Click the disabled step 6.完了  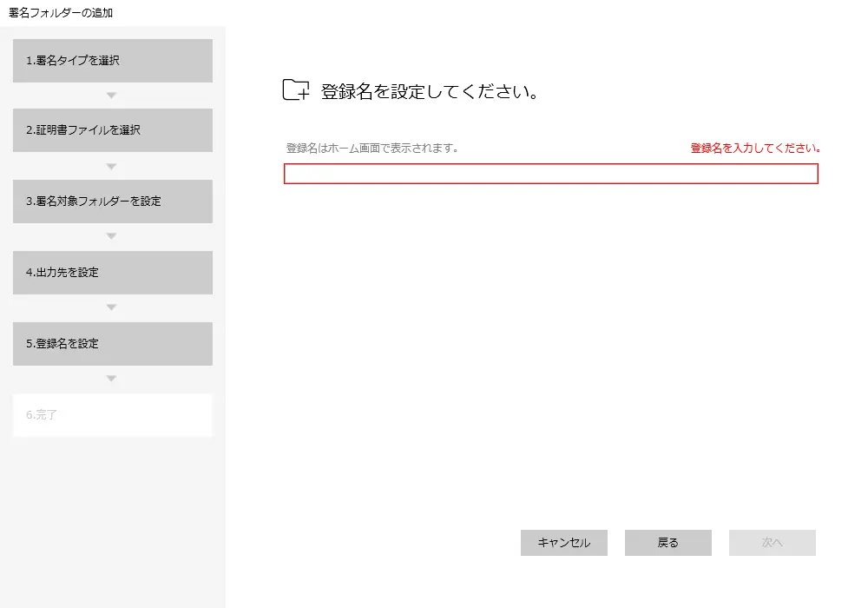[x=113, y=415]
